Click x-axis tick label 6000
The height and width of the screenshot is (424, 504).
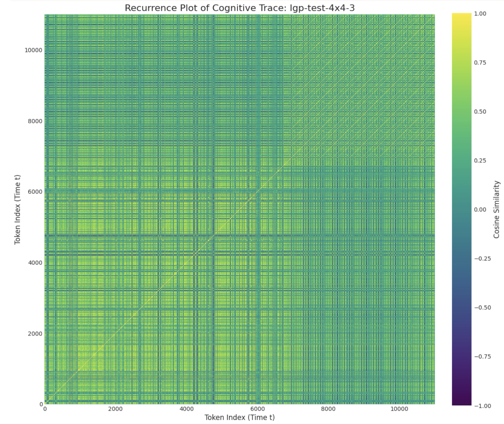click(x=257, y=409)
